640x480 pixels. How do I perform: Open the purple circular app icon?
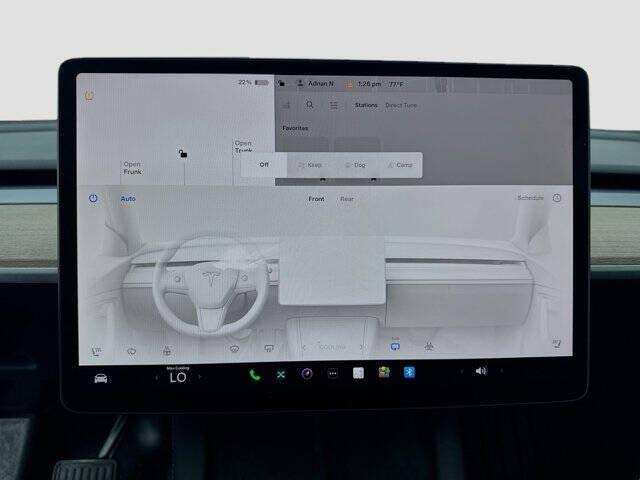[x=307, y=374]
